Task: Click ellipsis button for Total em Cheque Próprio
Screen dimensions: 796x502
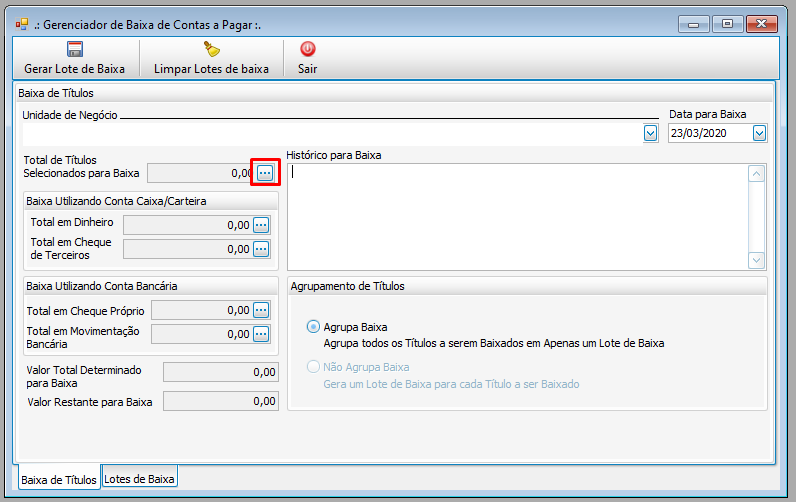Action: click(261, 310)
